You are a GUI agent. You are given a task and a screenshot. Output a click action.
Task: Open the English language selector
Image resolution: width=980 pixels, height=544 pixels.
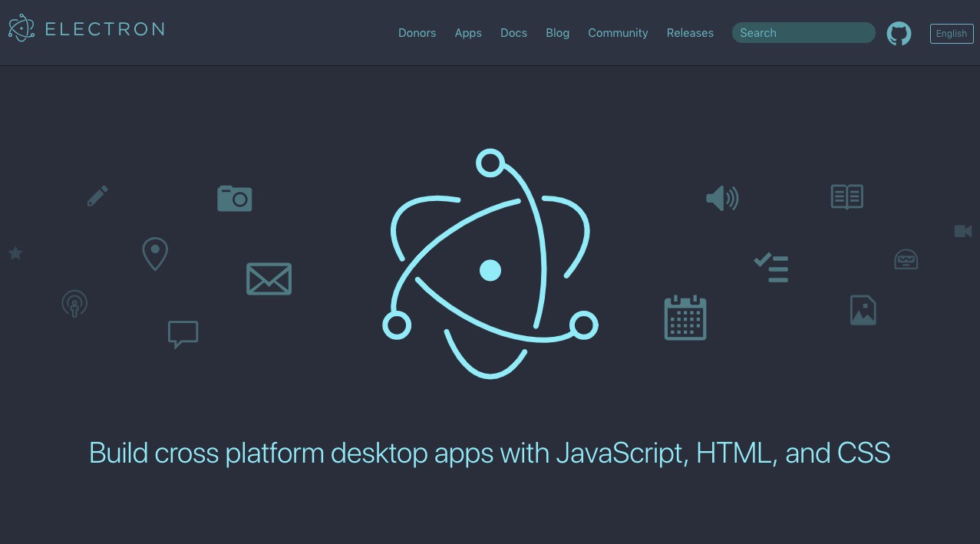(x=952, y=34)
